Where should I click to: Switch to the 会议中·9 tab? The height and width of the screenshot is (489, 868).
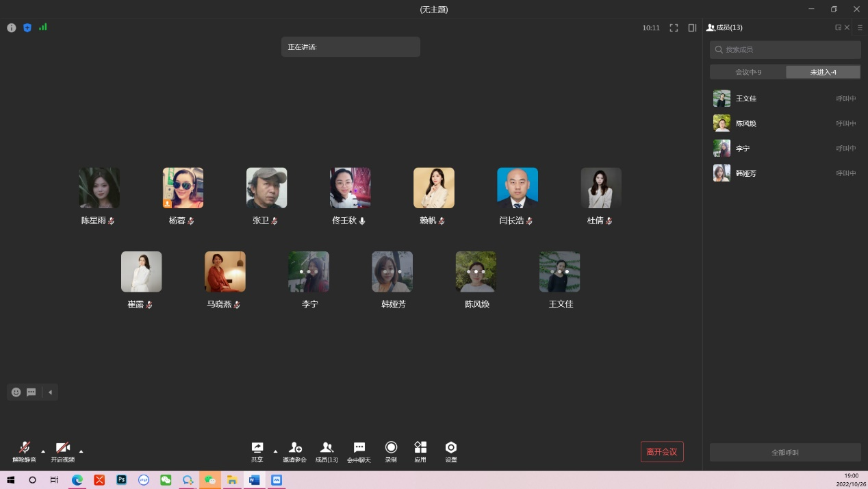pos(748,72)
